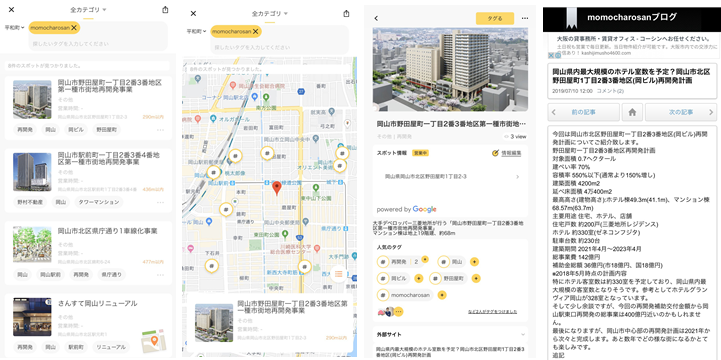Screen dimensions: 721x360
Task: Open the address row chevron in スポット情報
Action: coord(517,177)
